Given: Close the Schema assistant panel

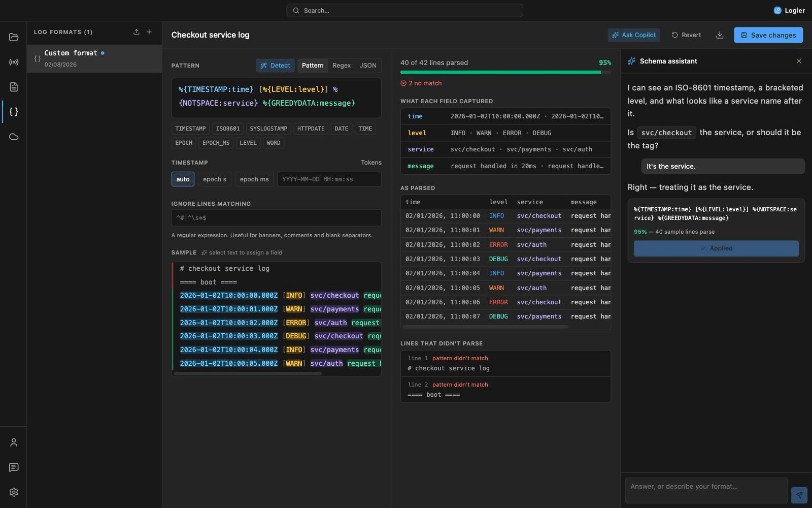Looking at the screenshot, I should 799,61.
